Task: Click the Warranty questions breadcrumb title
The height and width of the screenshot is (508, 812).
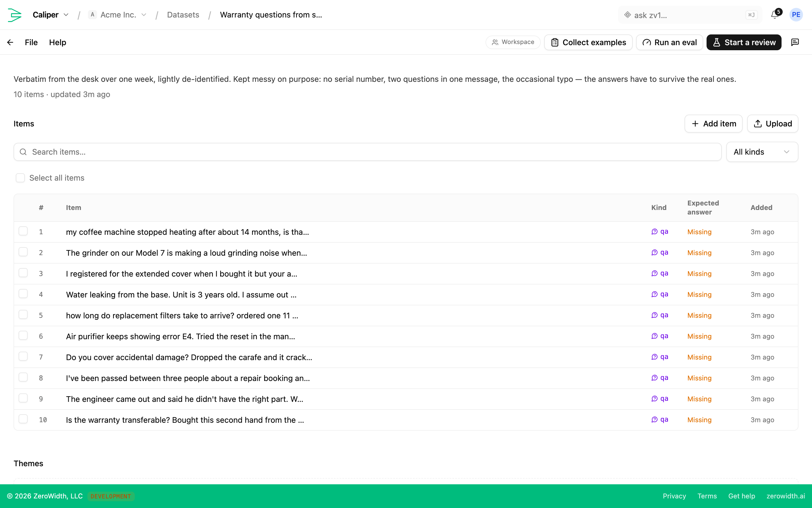Action: tap(271, 15)
